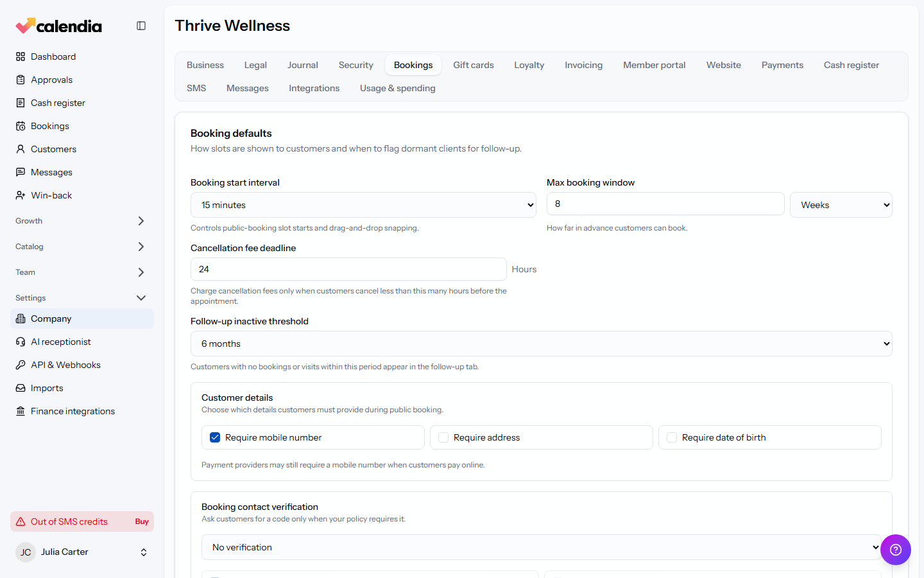Open Customers in the sidebar
Image resolution: width=924 pixels, height=578 pixels.
(82, 149)
